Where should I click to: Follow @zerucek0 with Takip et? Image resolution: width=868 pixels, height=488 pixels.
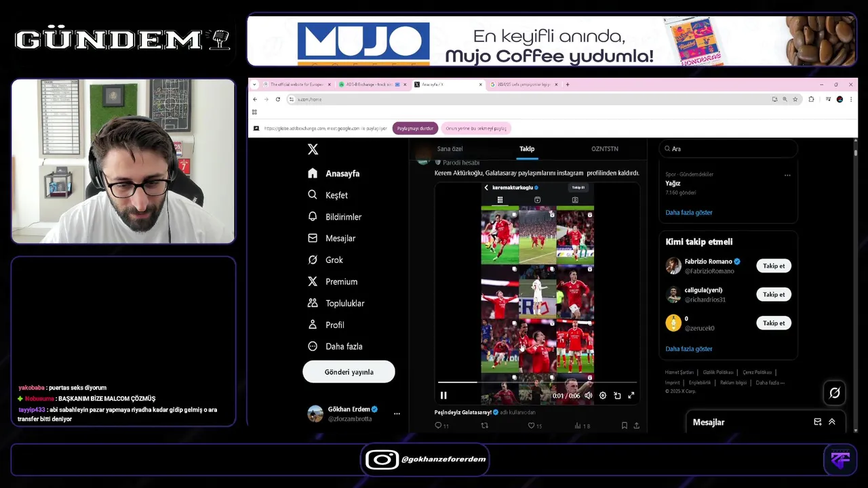click(x=774, y=323)
